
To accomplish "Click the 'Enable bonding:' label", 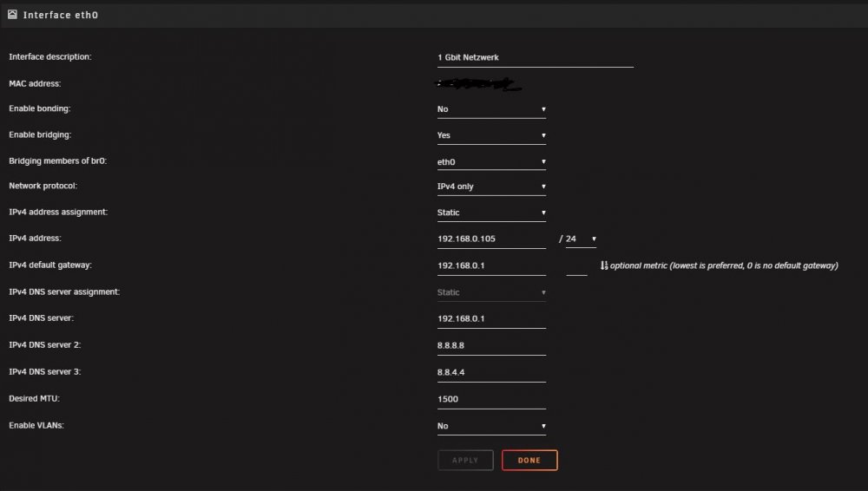I will click(39, 108).
